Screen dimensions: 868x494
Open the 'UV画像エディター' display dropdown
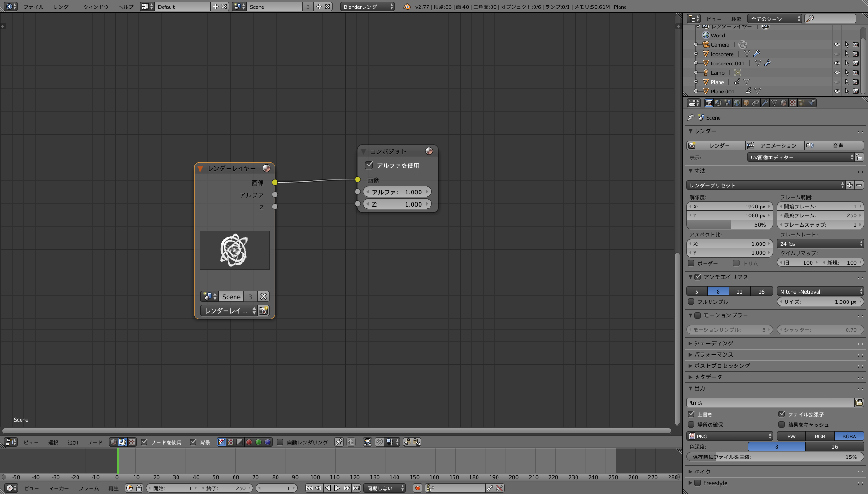tap(801, 157)
